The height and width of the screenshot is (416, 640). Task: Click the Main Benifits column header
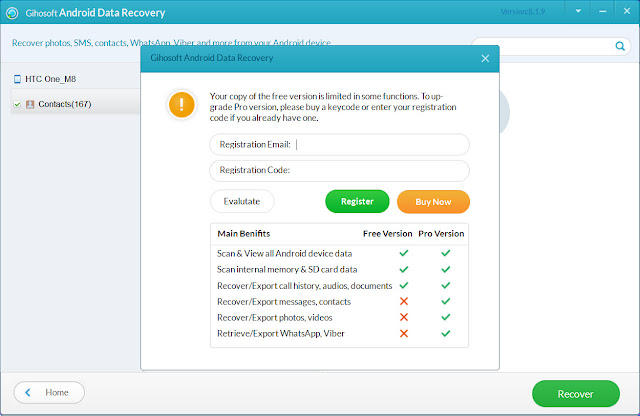tap(244, 234)
